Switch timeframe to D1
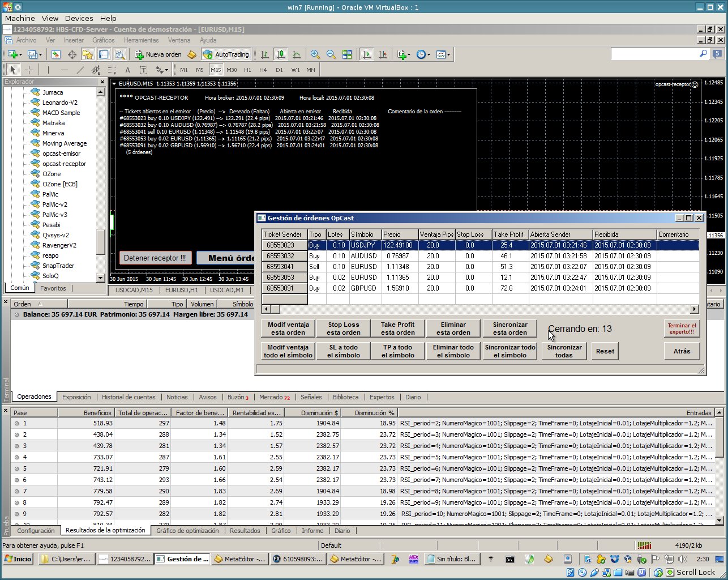The image size is (728, 580). click(x=279, y=70)
